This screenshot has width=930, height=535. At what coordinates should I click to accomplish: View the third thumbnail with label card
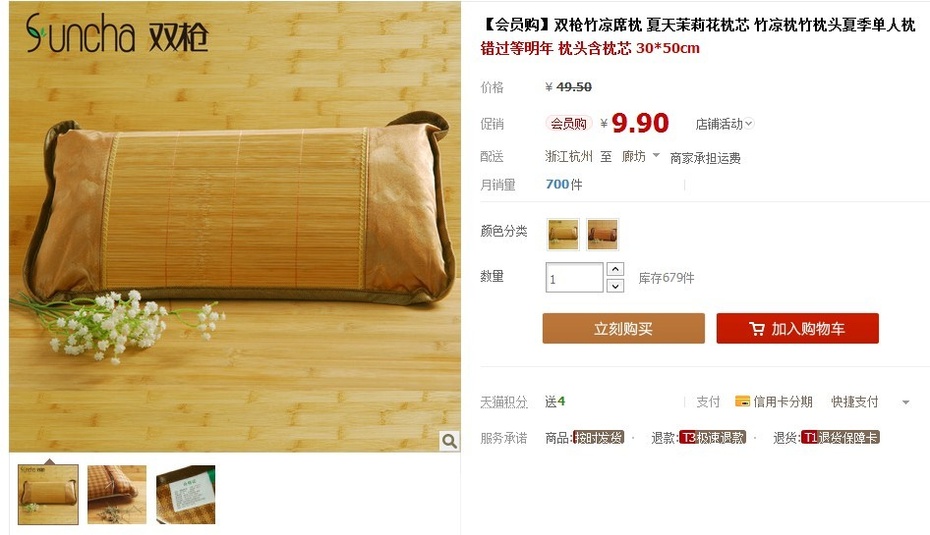186,495
